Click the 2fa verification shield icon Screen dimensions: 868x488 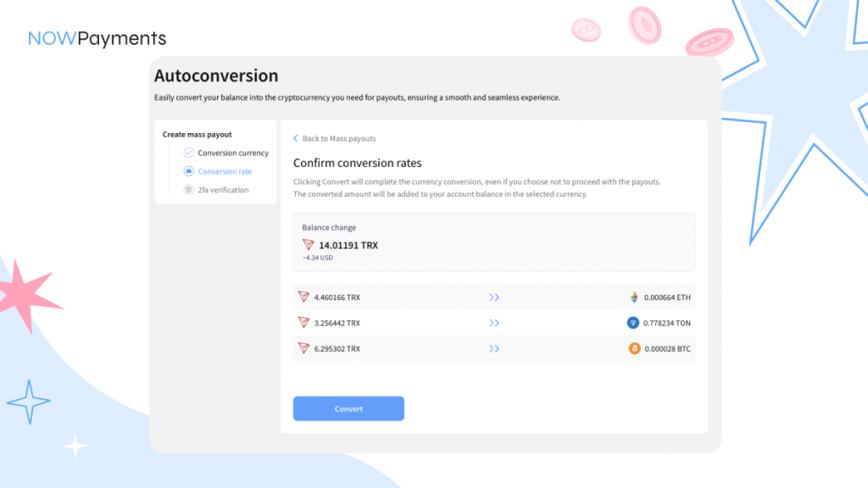188,190
